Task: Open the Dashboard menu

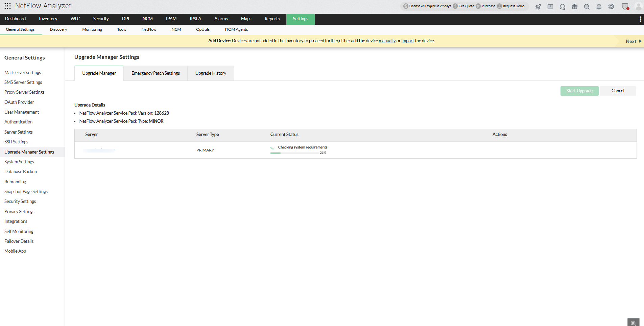Action: pos(16,19)
